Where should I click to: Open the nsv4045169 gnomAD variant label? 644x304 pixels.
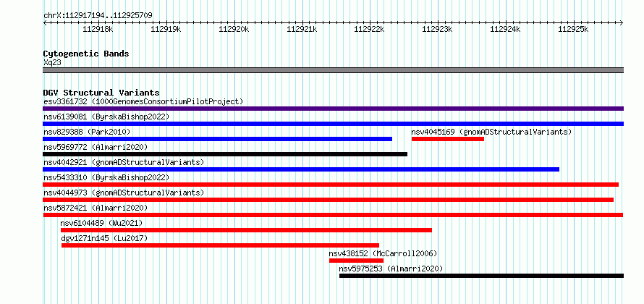coord(491,132)
